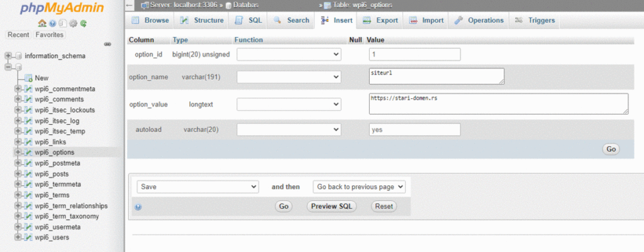
Task: Collapse the navigation panel arrow at top
Action: pos(129,5)
